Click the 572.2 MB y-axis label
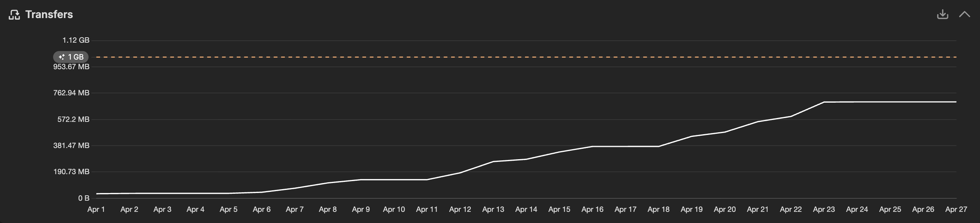 coord(73,119)
